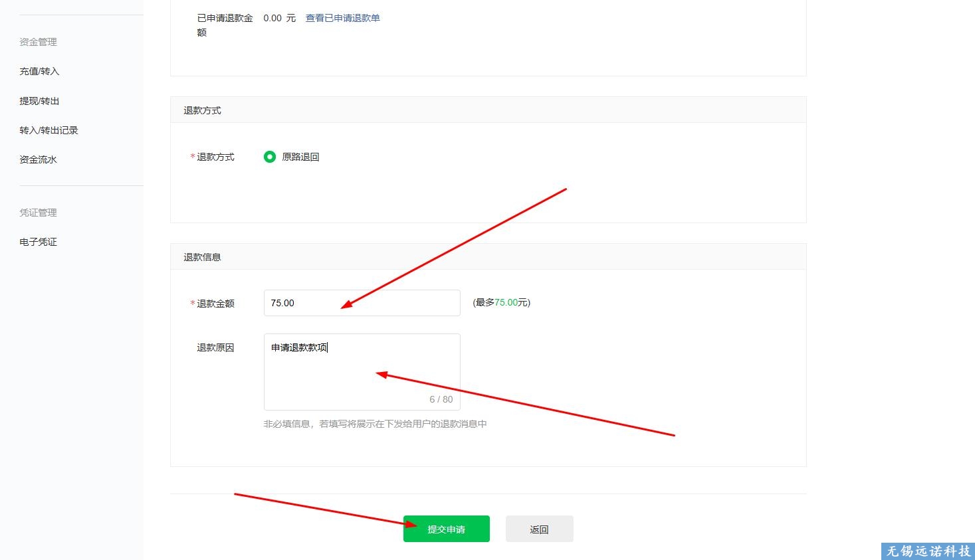
Task: Click the 退款信息 panel header
Action: pos(488,257)
